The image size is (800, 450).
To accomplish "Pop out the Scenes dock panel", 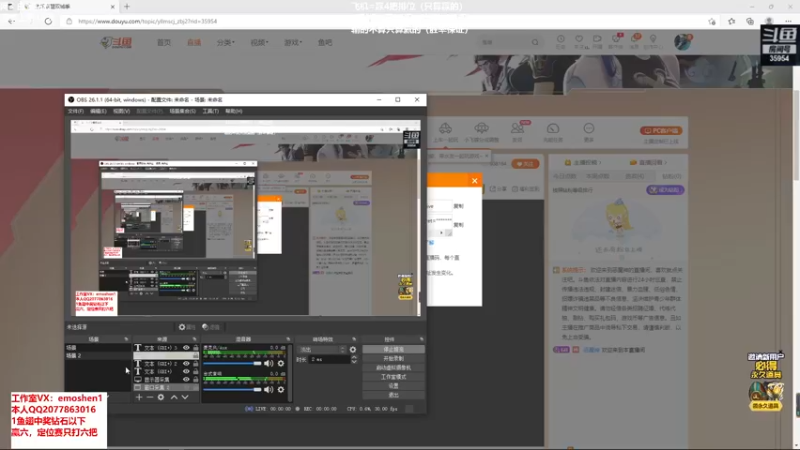I will pyautogui.click(x=126, y=339).
